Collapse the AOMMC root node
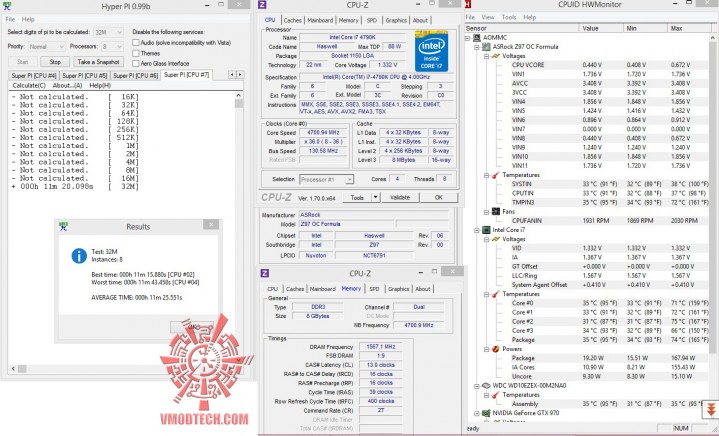 tap(468, 38)
